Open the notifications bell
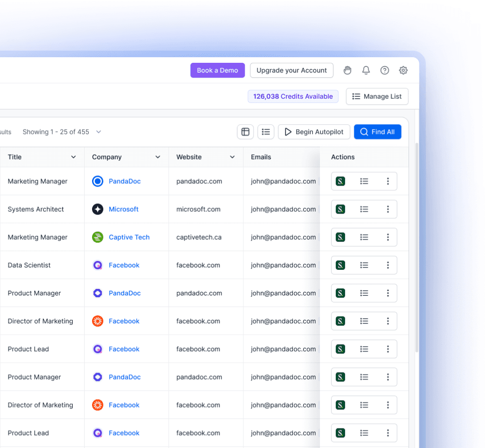 [366, 70]
